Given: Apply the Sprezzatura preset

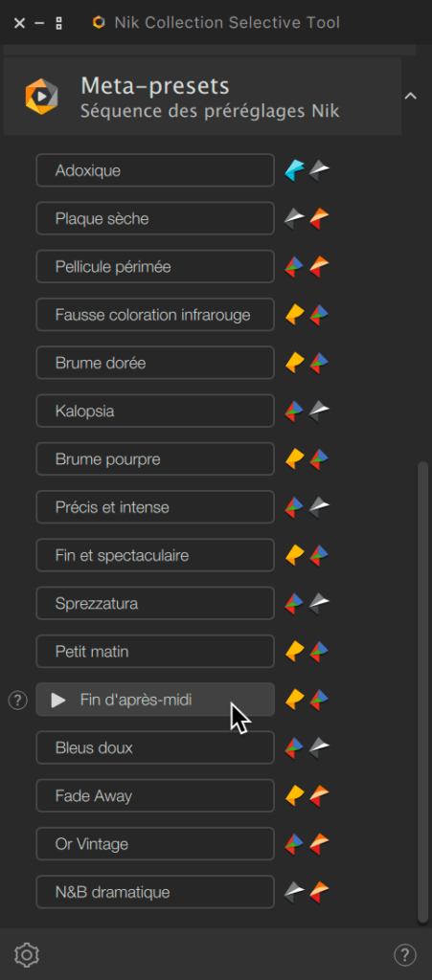Looking at the screenshot, I should [155, 603].
